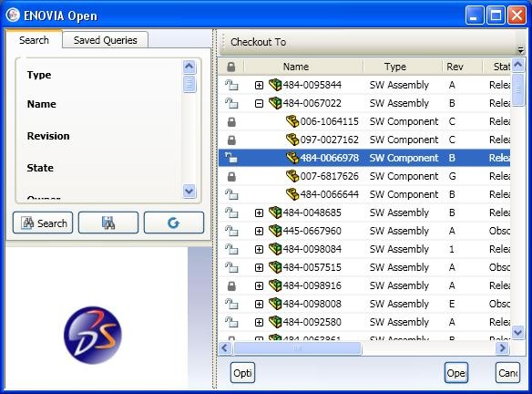Click assembly icon of 484-0067022
This screenshot has height=394, width=532.
[x=275, y=103]
